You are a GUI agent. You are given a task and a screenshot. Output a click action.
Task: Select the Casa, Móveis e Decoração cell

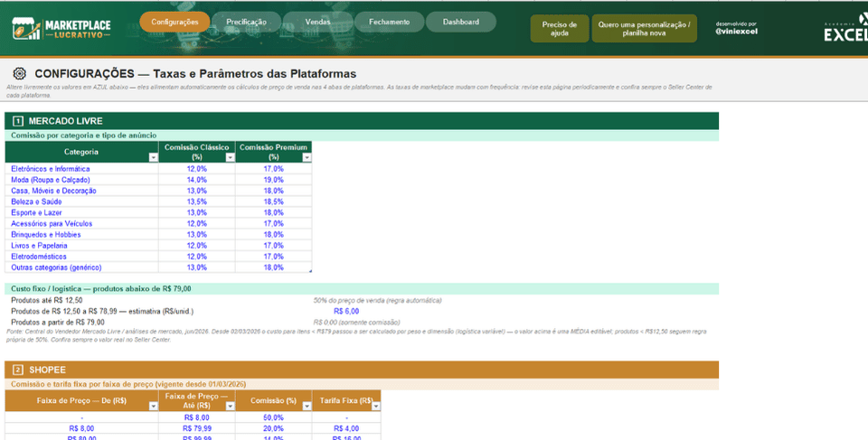[82, 191]
